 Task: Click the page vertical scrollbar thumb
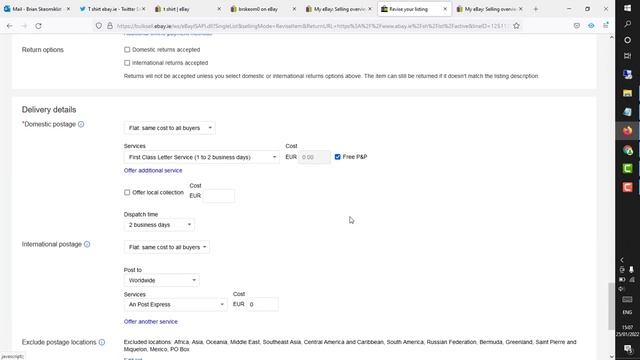tap(611, 306)
